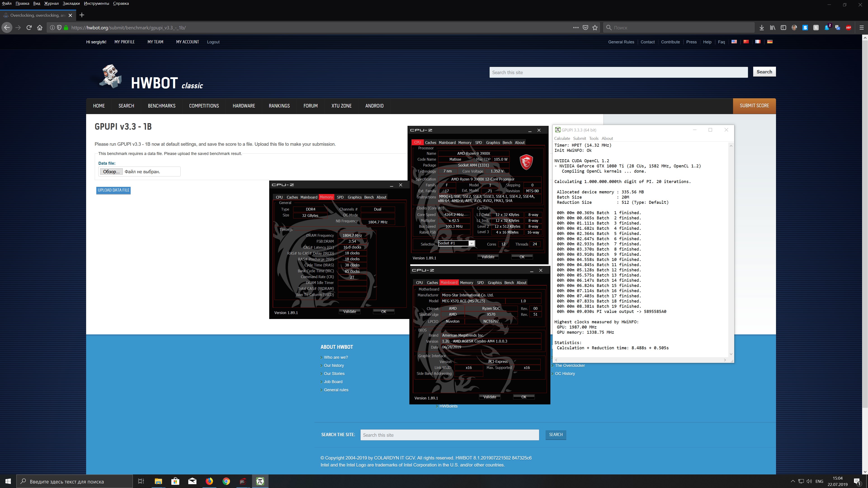The height and width of the screenshot is (488, 868).
Task: Open the Job Board footer link
Action: tap(333, 382)
